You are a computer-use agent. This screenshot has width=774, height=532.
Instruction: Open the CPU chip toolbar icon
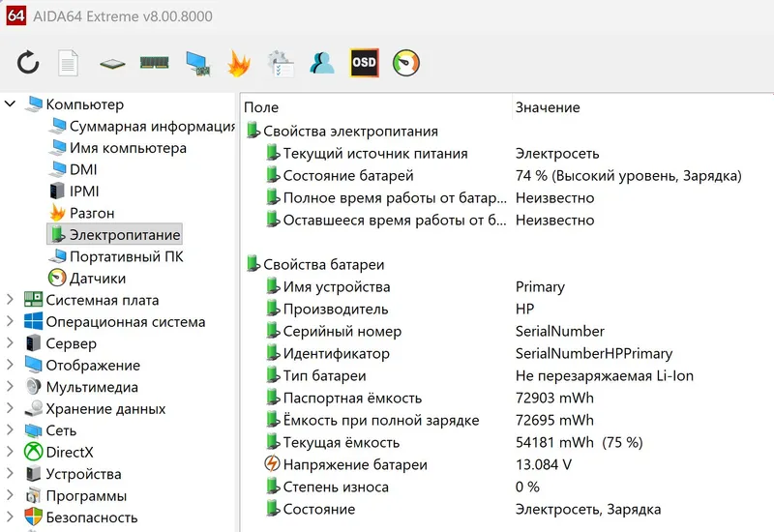click(x=112, y=64)
